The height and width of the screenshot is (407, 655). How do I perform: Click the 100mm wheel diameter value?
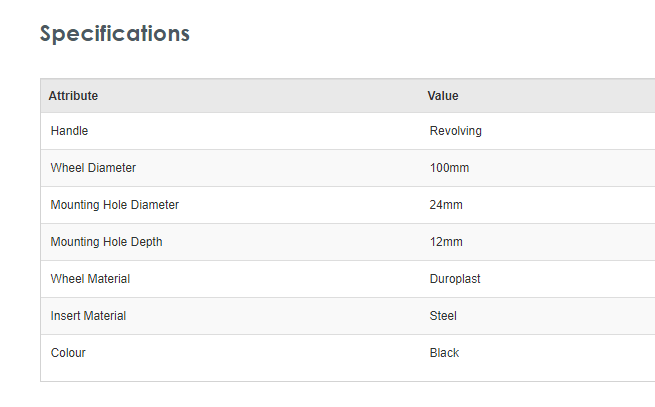[x=449, y=168]
